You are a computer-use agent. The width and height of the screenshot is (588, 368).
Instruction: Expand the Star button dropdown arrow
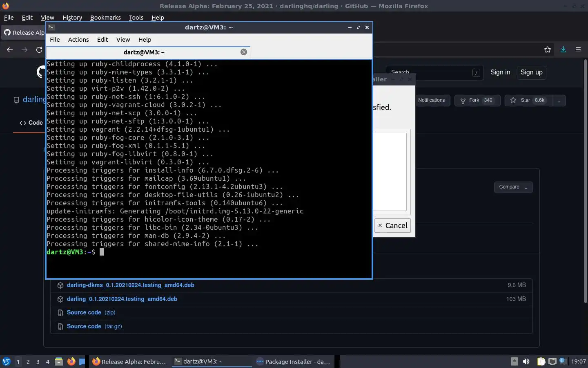[x=559, y=101]
